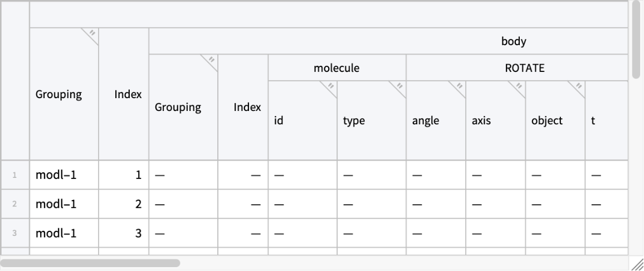
Task: Click the vertical scrollbar thumb
Action: pos(636,39)
